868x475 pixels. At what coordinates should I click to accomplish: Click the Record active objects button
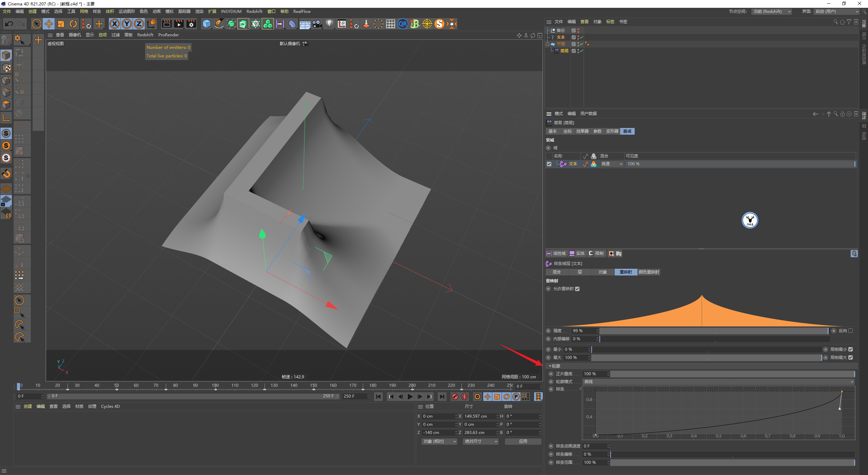coord(455,397)
